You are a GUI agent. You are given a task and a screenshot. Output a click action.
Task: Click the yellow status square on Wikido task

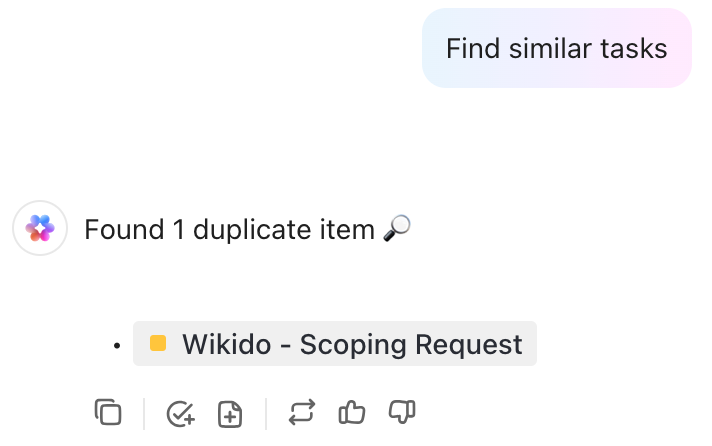(x=158, y=343)
